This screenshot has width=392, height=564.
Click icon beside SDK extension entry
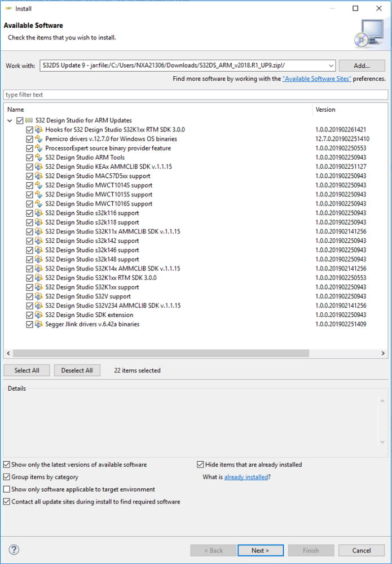[39, 315]
